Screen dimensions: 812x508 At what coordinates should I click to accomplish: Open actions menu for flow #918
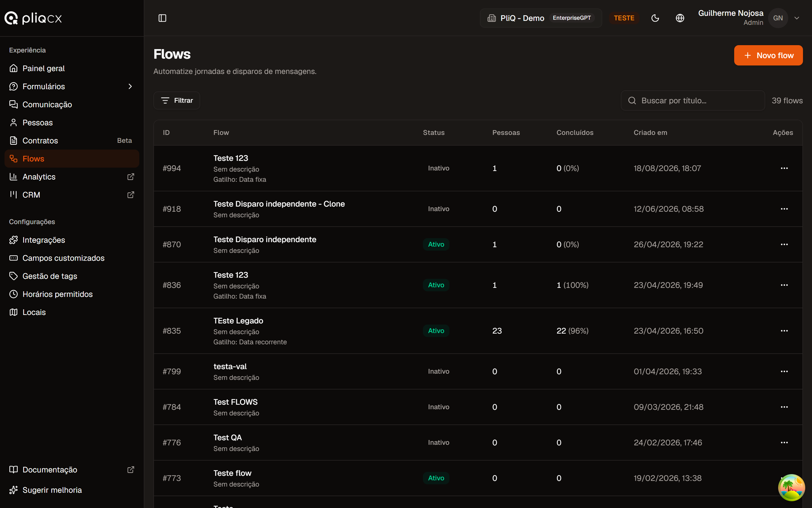coord(784,209)
